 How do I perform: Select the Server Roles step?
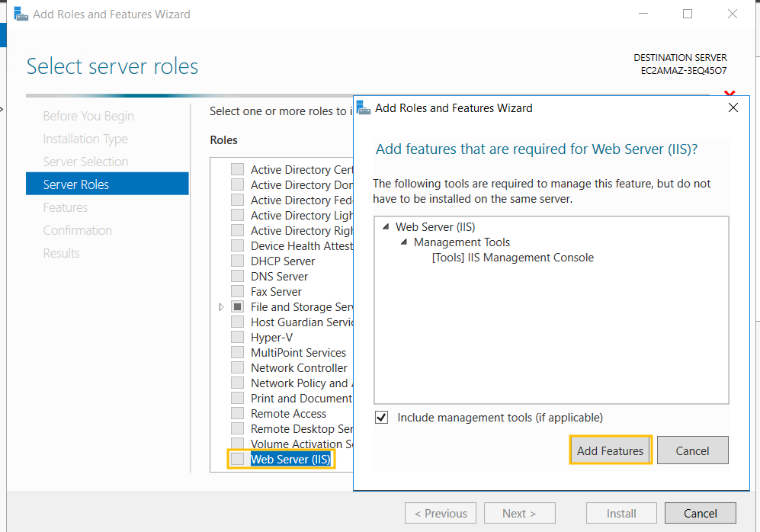coord(107,184)
